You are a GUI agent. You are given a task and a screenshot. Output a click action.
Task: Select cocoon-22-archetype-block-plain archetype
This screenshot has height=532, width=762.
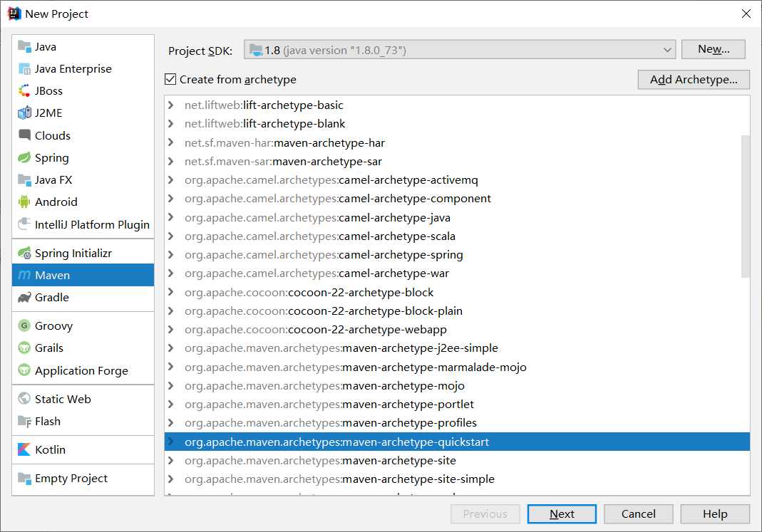click(x=457, y=311)
